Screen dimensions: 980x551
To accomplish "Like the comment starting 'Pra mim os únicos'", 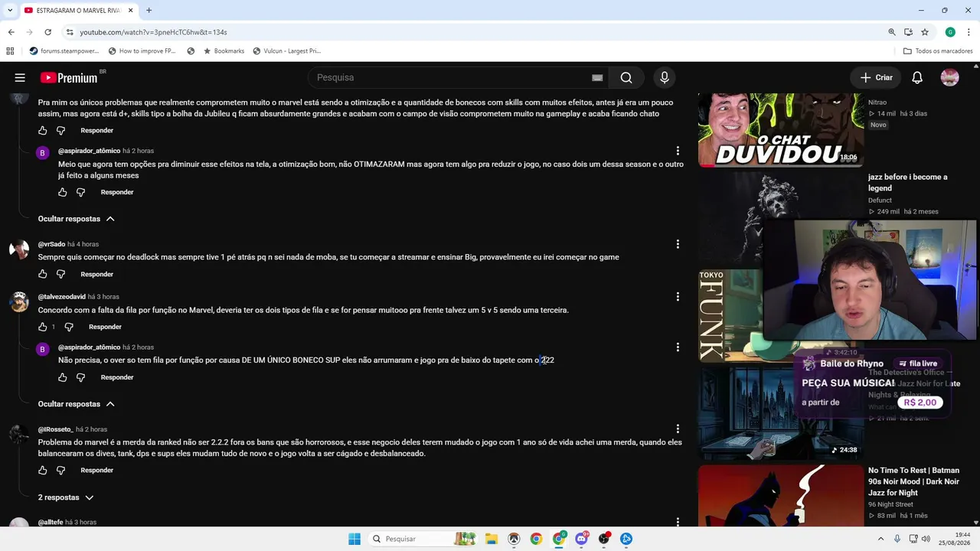I will (43, 131).
